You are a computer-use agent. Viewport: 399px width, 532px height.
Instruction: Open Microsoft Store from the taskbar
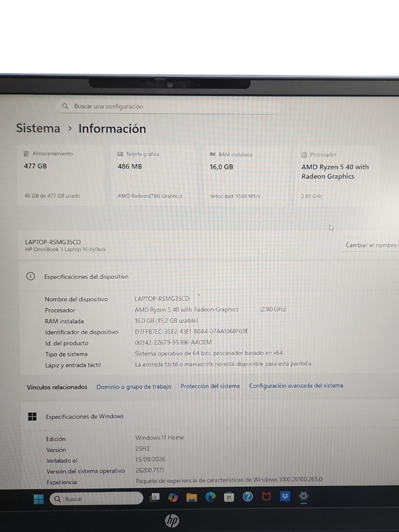229,497
